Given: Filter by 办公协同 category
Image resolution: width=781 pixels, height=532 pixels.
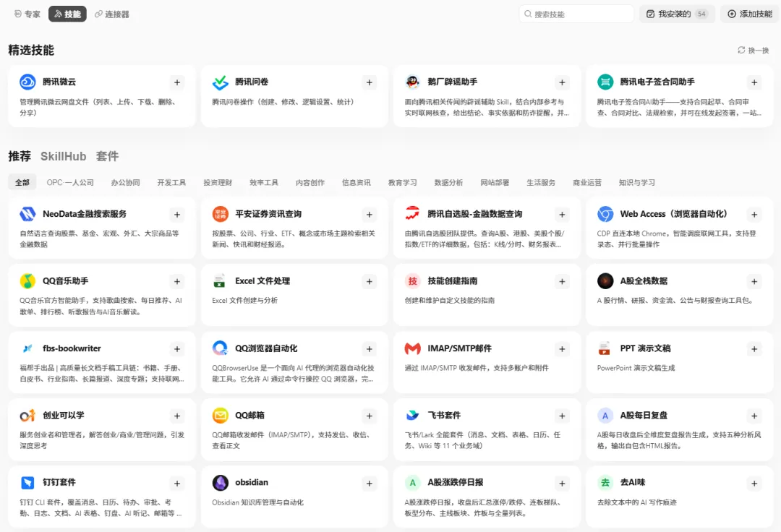Looking at the screenshot, I should tap(126, 183).
